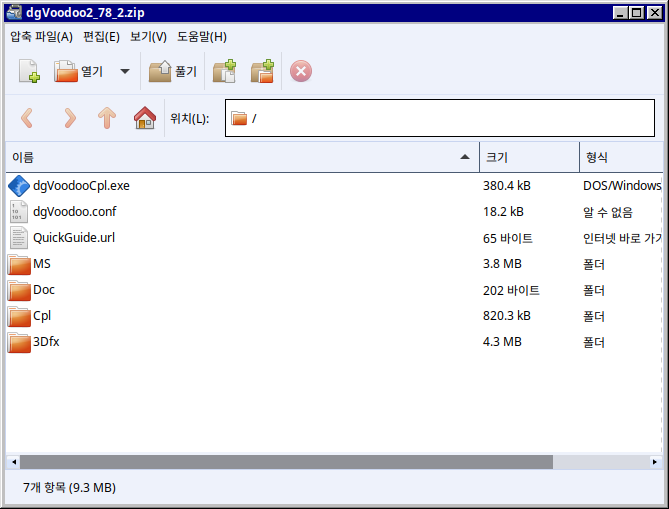Viewport: 669px width, 509px height.
Task: Click the QuickGuide.url document icon
Action: point(19,238)
